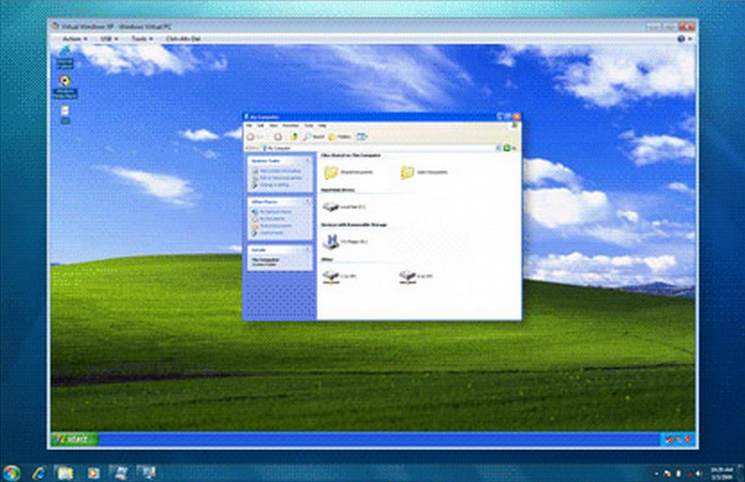
Task: Select the second network drive under Other
Action: [x=416, y=277]
